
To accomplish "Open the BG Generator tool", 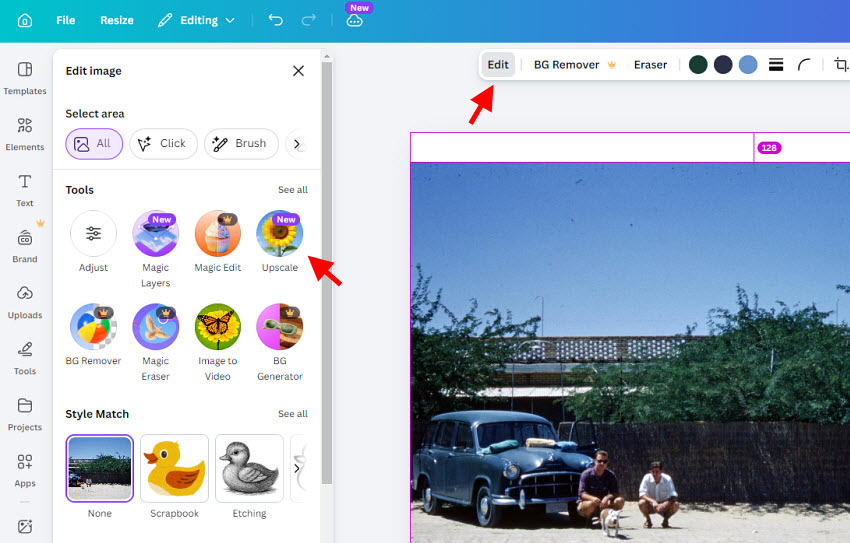I will point(280,342).
